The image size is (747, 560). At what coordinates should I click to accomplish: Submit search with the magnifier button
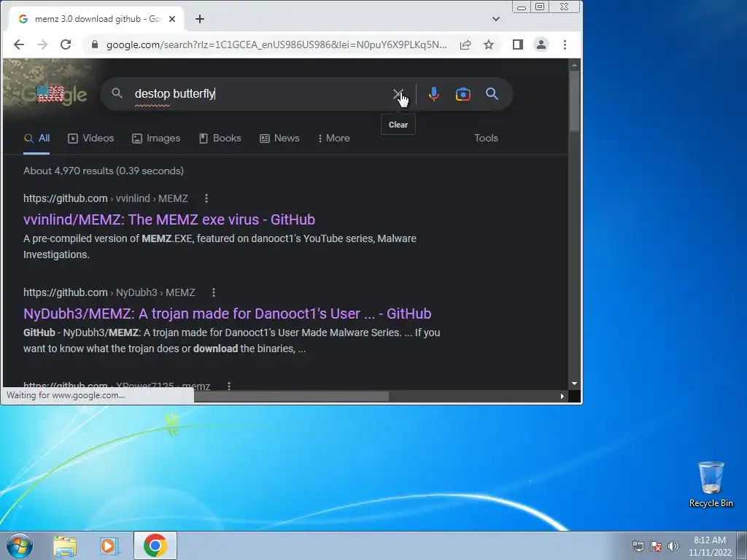click(x=492, y=94)
